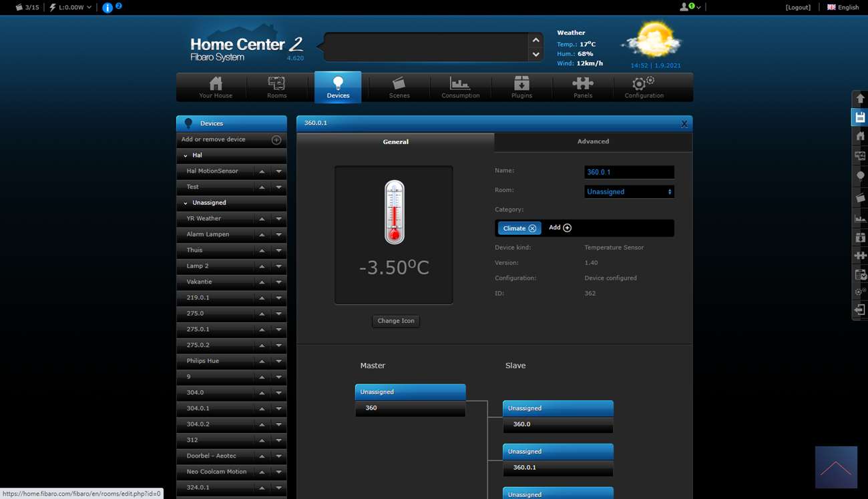868x499 pixels.
Task: Move YR Weather device up
Action: tap(262, 219)
